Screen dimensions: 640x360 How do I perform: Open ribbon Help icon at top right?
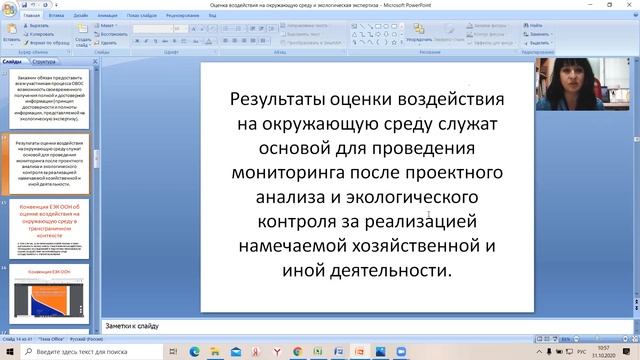(636, 15)
